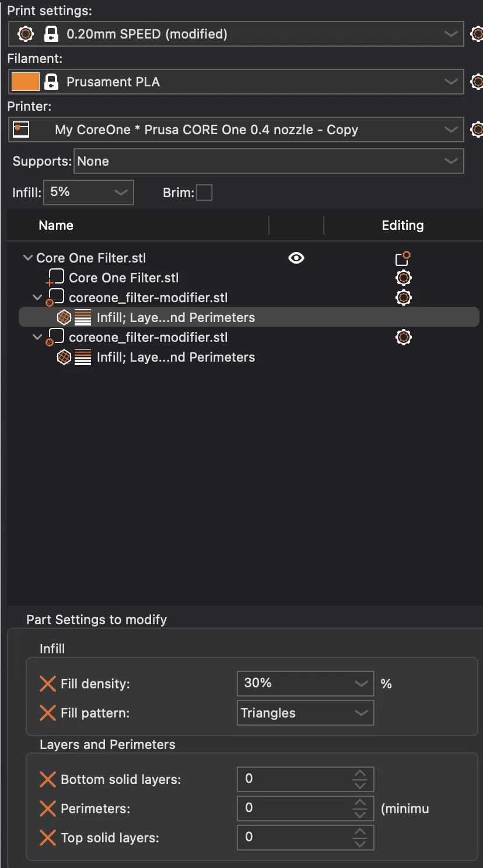
Task: Click the gear icon beside Print settings dropdown
Action: point(477,34)
